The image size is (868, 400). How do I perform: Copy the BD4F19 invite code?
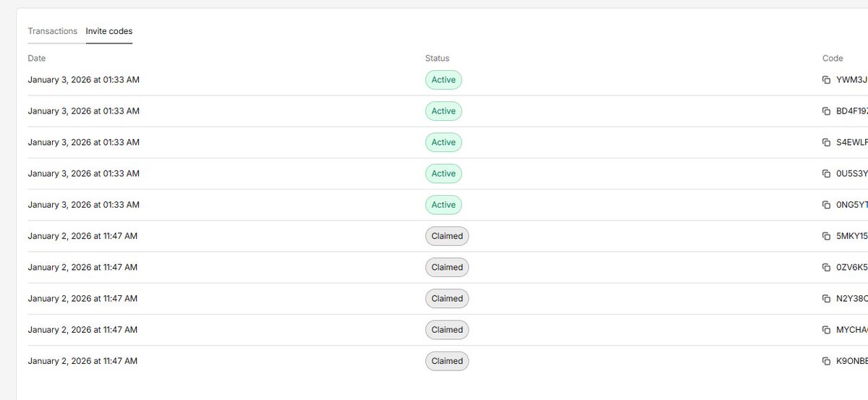click(x=826, y=111)
